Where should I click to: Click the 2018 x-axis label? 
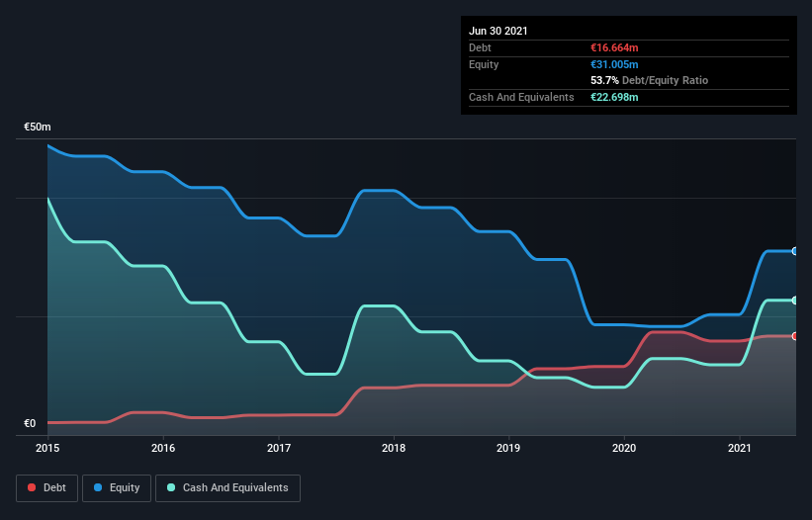(x=394, y=448)
